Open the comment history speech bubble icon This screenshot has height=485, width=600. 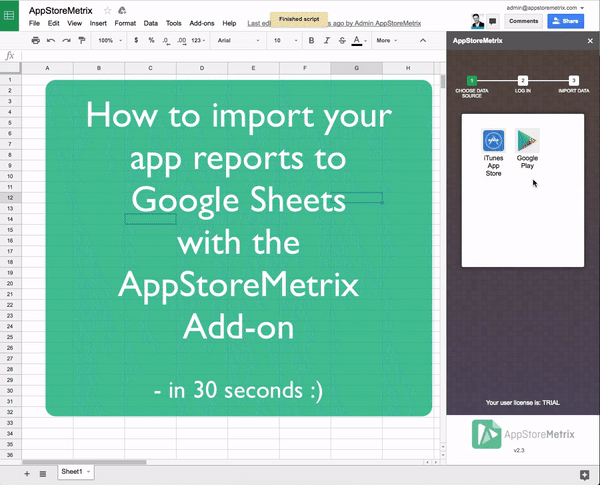tap(492, 21)
